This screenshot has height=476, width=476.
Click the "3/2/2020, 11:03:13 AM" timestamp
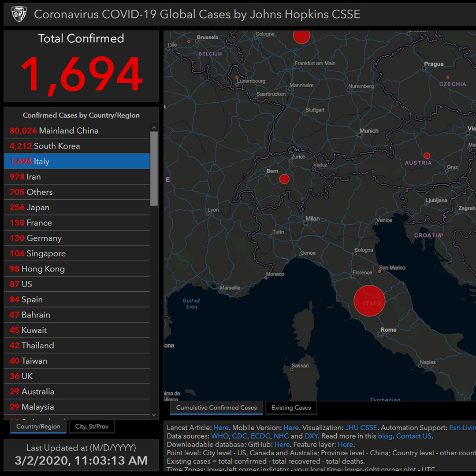point(81,461)
